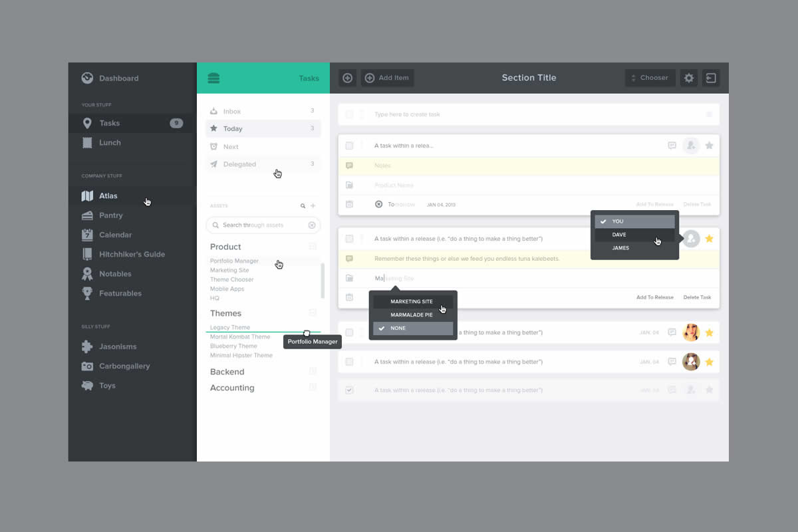
Task: Click the settings gear icon in header
Action: pyautogui.click(x=689, y=78)
